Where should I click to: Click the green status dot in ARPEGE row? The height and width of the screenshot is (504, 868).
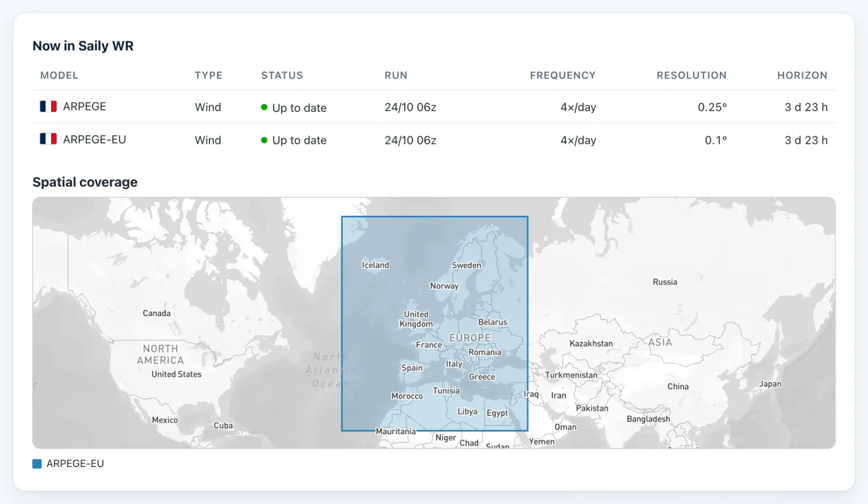click(264, 107)
